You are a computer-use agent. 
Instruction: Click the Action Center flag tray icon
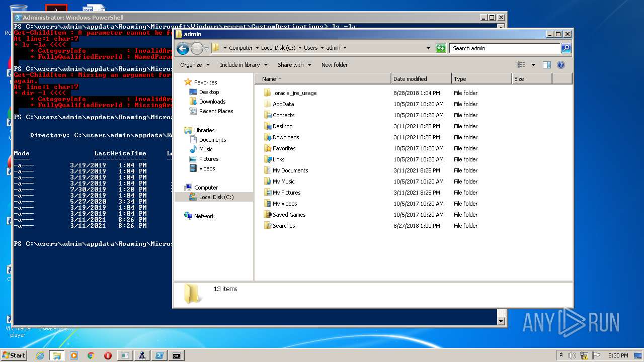[x=596, y=355]
